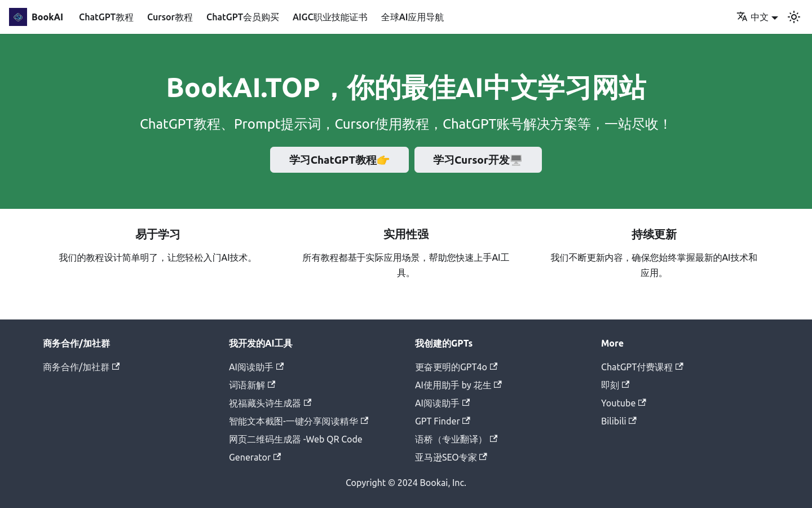Image resolution: width=812 pixels, height=508 pixels.
Task: Click the 实用性强 heading
Action: 406,234
